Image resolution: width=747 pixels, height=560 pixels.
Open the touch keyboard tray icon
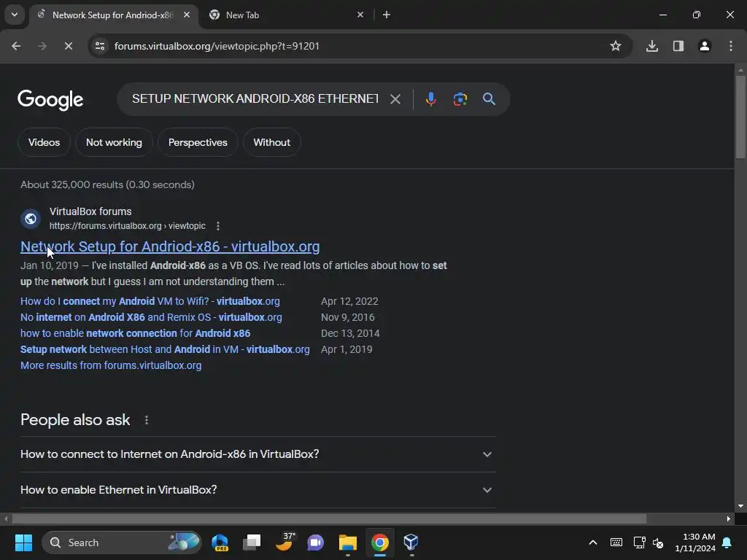pyautogui.click(x=616, y=542)
